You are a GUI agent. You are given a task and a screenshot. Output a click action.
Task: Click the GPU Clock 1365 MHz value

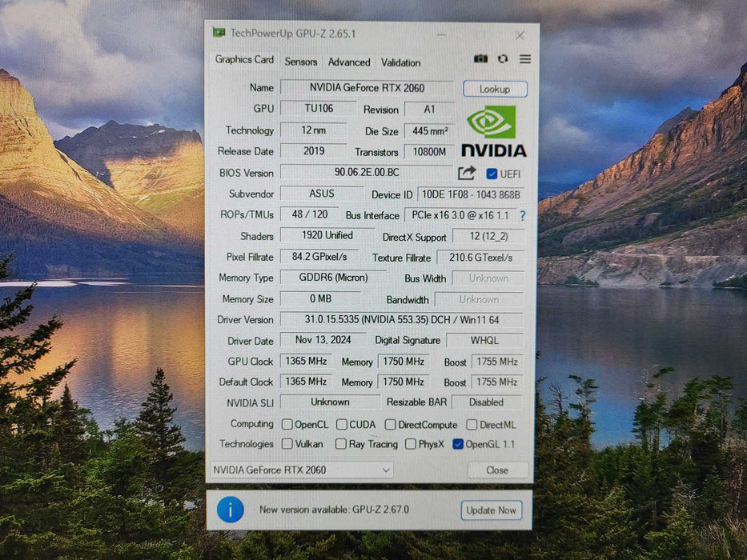pos(306,361)
